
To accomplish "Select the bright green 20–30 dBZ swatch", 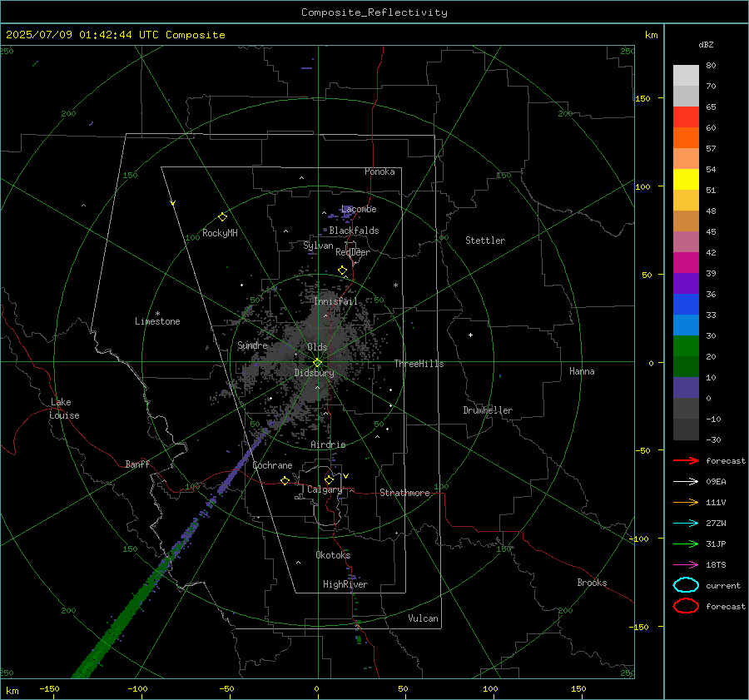I will click(686, 346).
